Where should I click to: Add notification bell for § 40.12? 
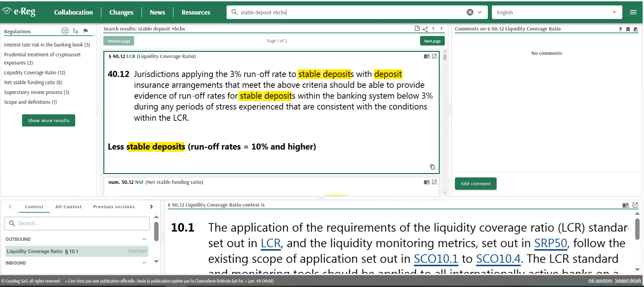pyautogui.click(x=636, y=29)
